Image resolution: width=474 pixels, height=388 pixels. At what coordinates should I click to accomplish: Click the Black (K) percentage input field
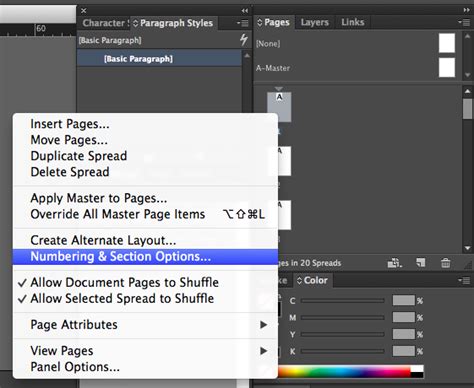(x=404, y=351)
